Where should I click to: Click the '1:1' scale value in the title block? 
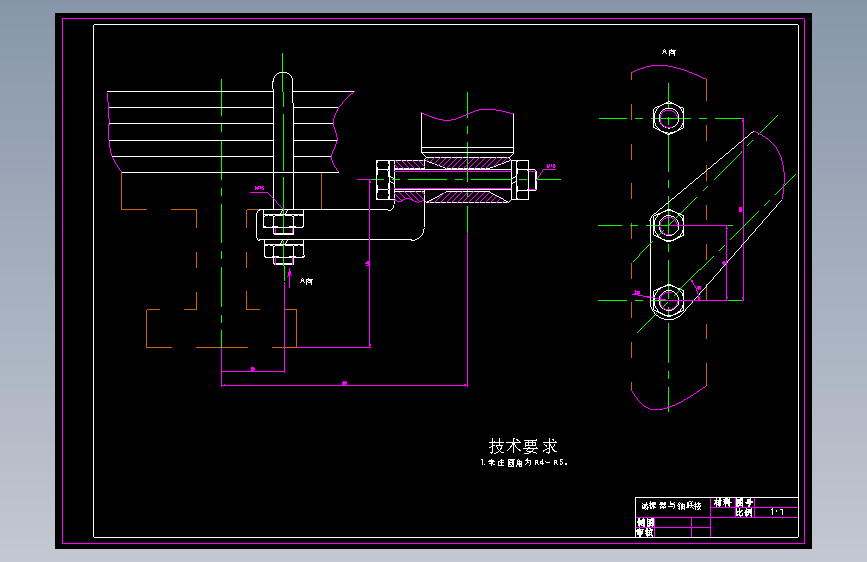pyautogui.click(x=777, y=512)
